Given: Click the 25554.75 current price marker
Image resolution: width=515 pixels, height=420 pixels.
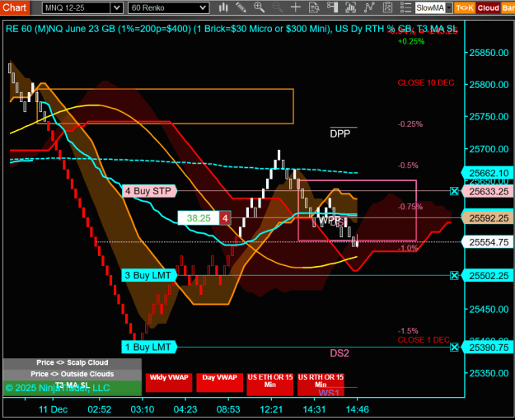Looking at the screenshot, I should pyautogui.click(x=488, y=242).
